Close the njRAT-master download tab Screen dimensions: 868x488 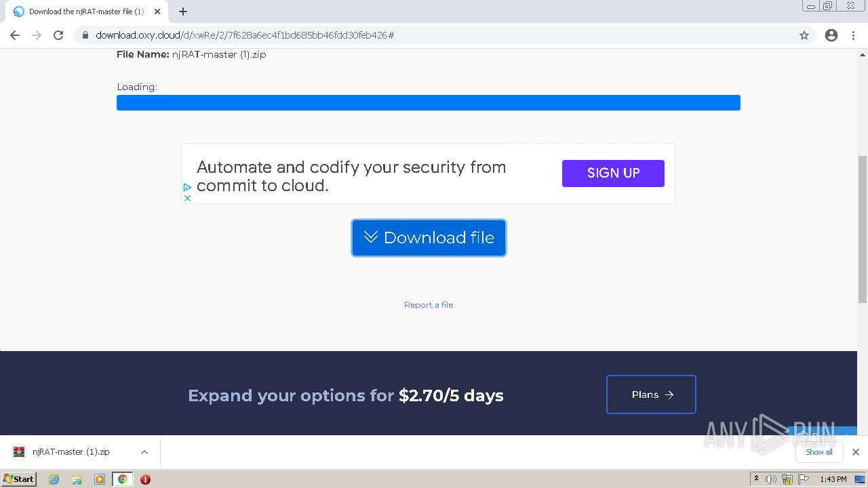pos(157,12)
